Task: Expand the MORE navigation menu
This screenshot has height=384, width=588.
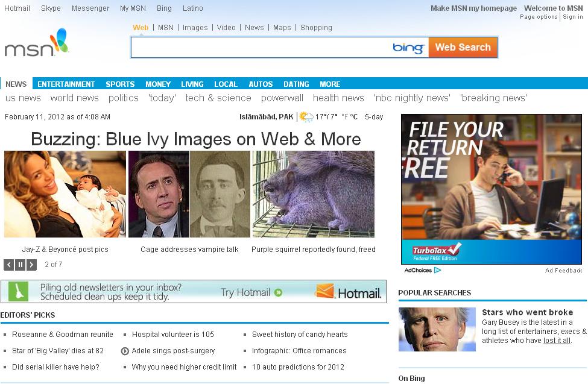Action: click(330, 84)
